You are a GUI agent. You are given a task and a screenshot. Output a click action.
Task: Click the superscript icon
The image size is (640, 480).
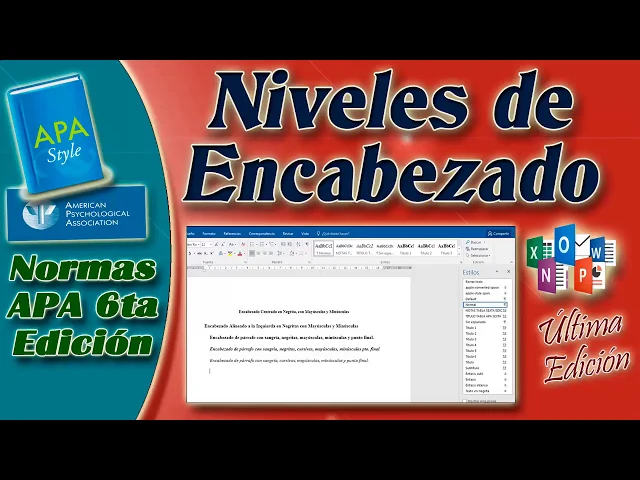coord(212,253)
